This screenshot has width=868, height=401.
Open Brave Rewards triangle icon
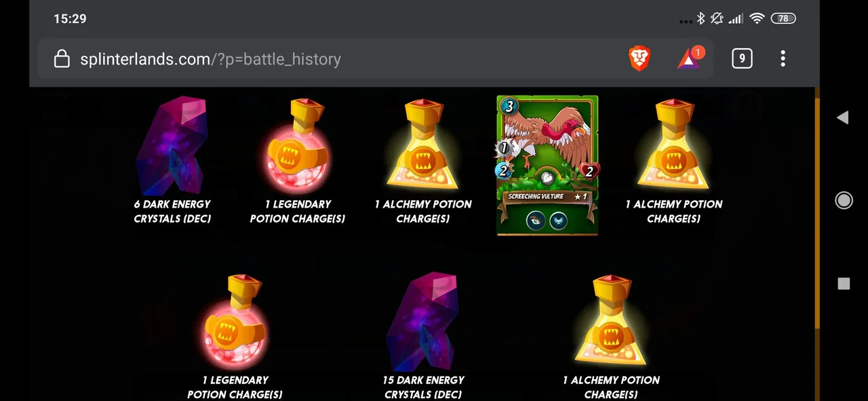[x=690, y=58]
